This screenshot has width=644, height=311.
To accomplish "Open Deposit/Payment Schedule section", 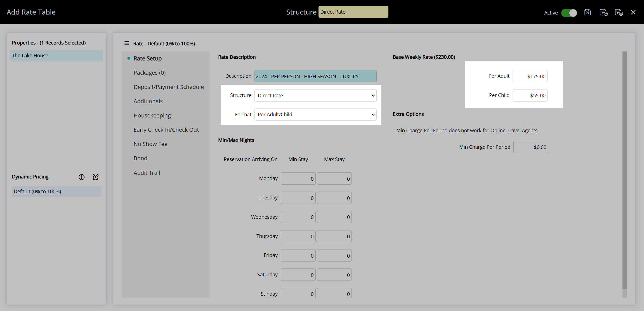I will pyautogui.click(x=169, y=87).
